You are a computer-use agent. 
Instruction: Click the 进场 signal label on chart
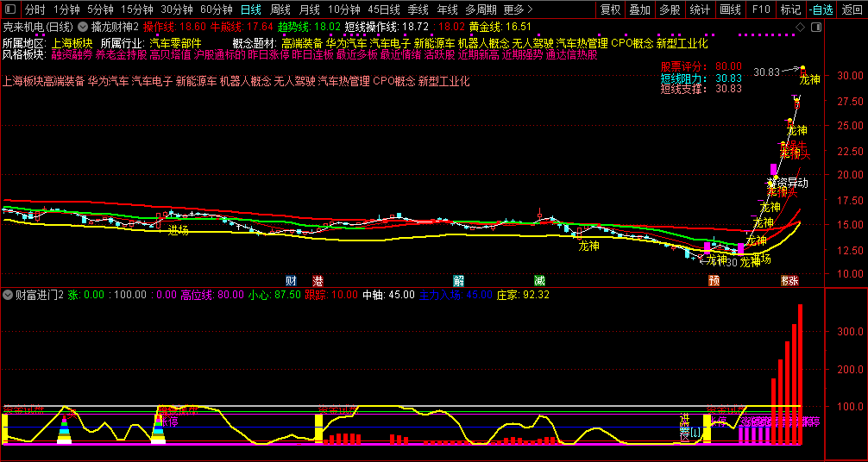(x=179, y=231)
